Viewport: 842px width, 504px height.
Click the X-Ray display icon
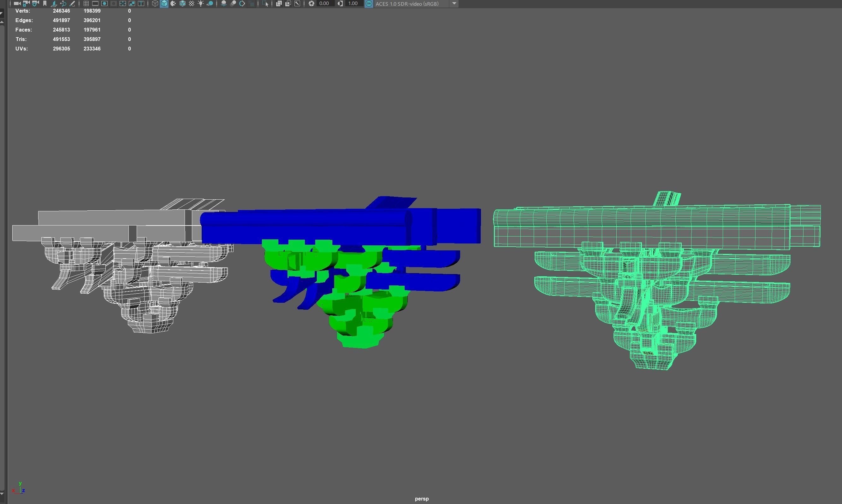[279, 4]
